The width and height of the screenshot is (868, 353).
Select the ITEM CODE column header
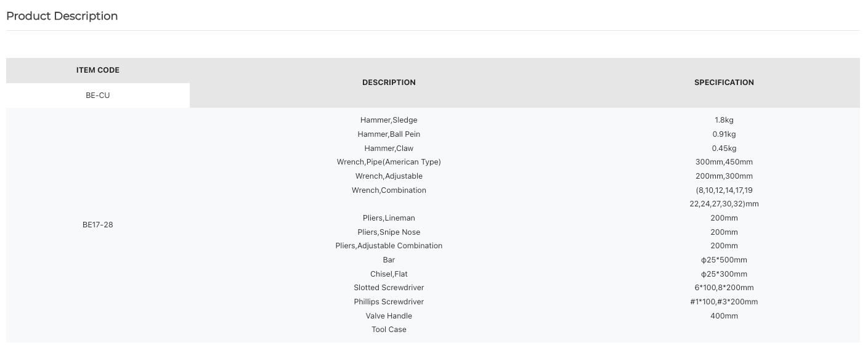98,70
